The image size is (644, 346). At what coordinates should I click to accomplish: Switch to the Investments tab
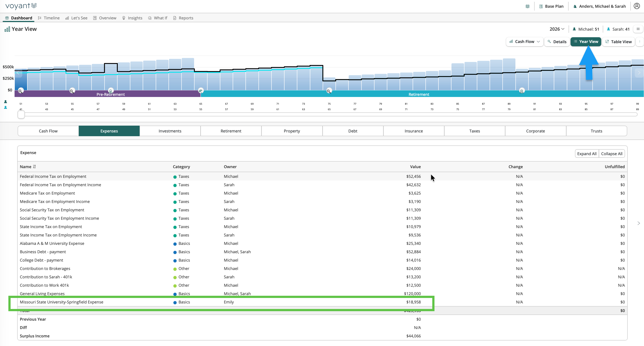click(x=170, y=131)
